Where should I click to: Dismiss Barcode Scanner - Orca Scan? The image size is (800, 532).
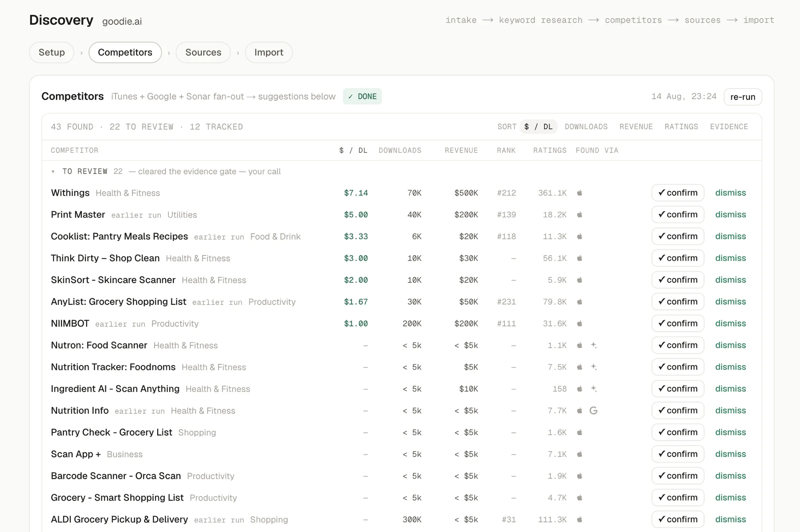730,476
